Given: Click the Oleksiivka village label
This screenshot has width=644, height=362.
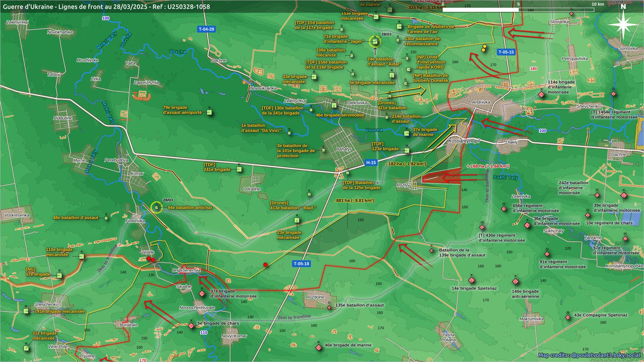Looking at the screenshot, I should [x=357, y=103].
